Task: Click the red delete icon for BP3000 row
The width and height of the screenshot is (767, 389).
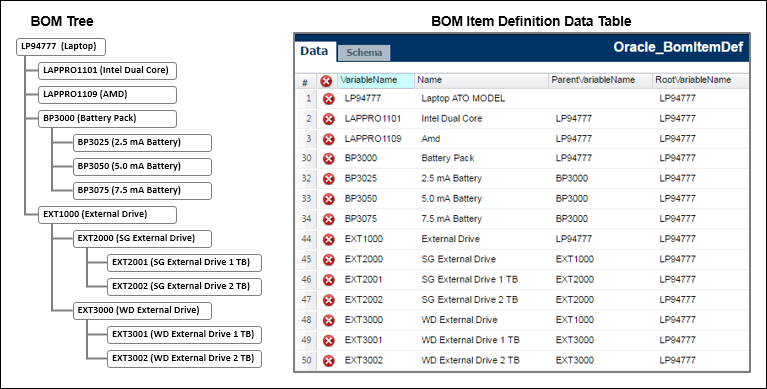Action: pyautogui.click(x=329, y=159)
